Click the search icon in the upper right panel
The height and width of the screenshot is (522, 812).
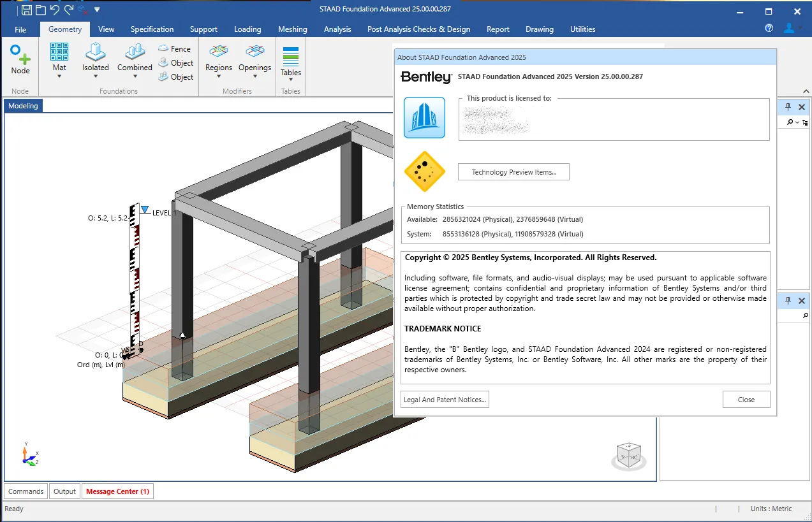click(x=790, y=122)
